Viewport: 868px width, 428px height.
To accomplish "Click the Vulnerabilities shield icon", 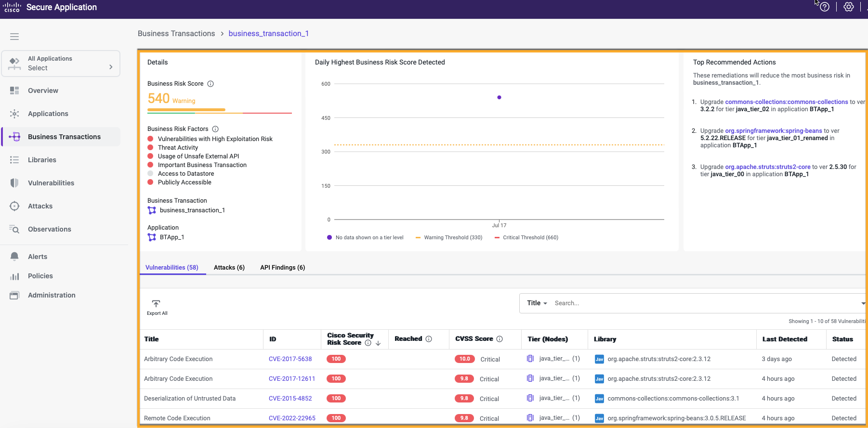I will 14,183.
